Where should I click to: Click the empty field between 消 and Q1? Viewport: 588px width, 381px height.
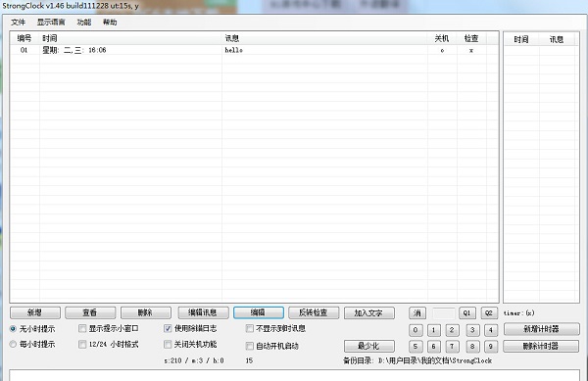click(444, 312)
